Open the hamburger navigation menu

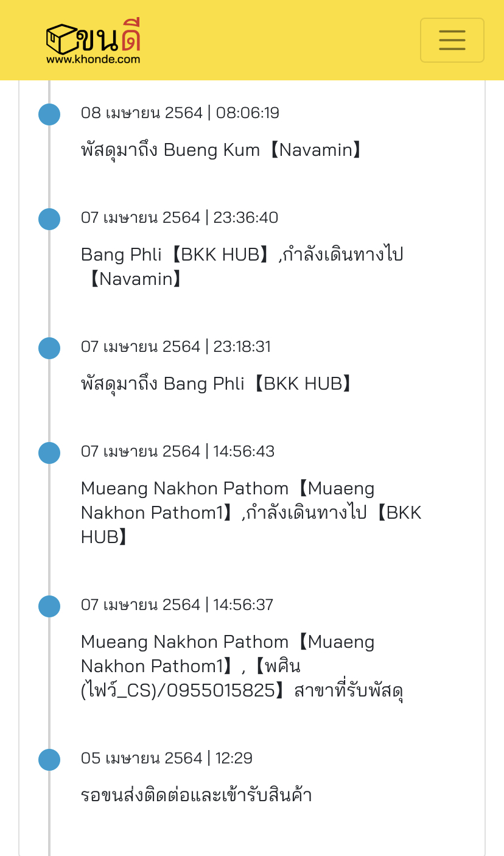coord(452,40)
